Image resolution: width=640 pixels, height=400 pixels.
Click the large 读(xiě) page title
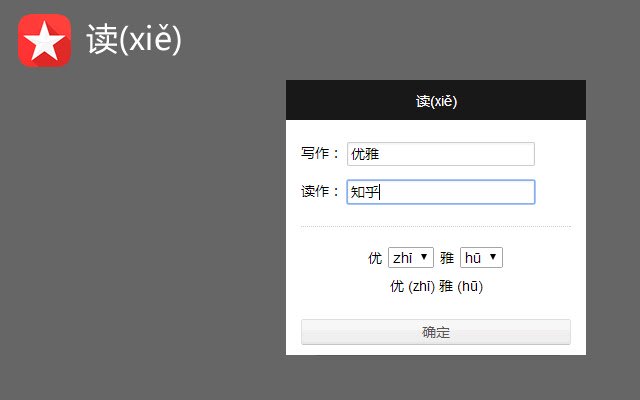[x=134, y=39]
